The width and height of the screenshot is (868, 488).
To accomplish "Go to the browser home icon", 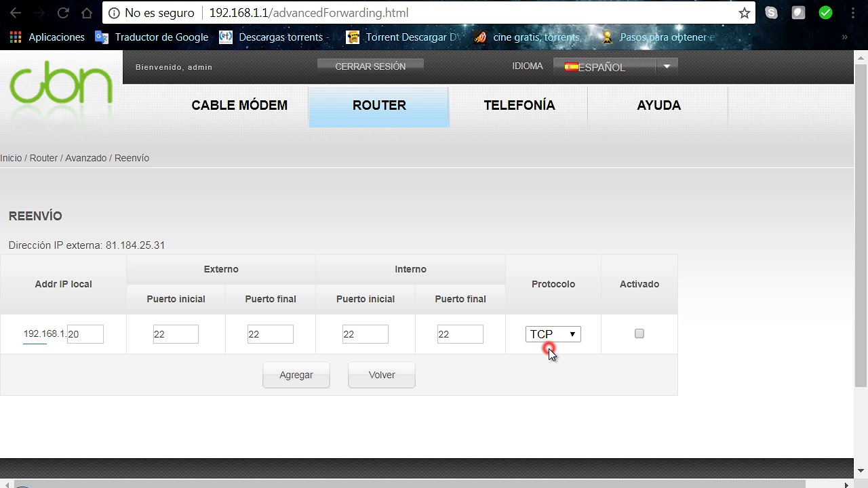I will tap(87, 13).
